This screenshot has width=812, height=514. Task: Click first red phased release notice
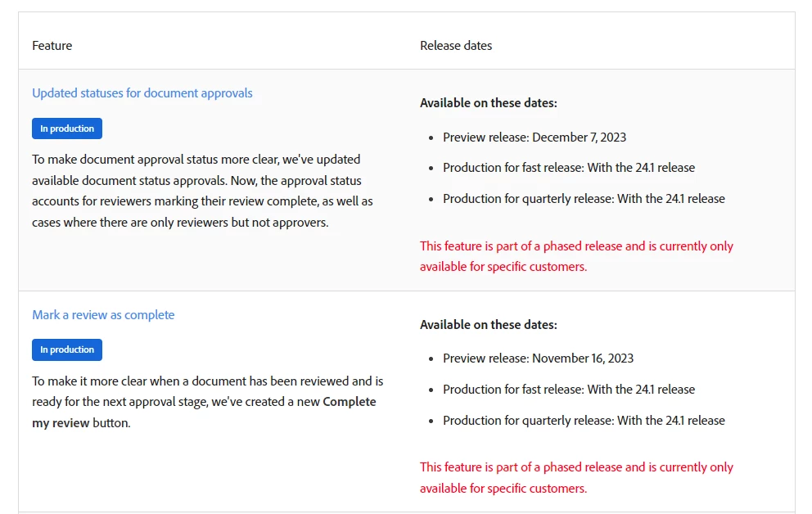coord(576,256)
